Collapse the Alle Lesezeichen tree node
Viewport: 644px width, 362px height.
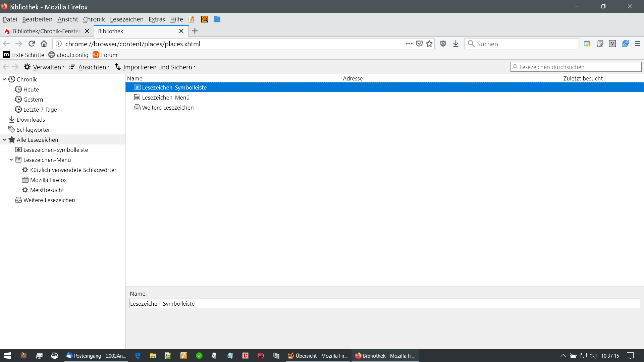point(4,140)
